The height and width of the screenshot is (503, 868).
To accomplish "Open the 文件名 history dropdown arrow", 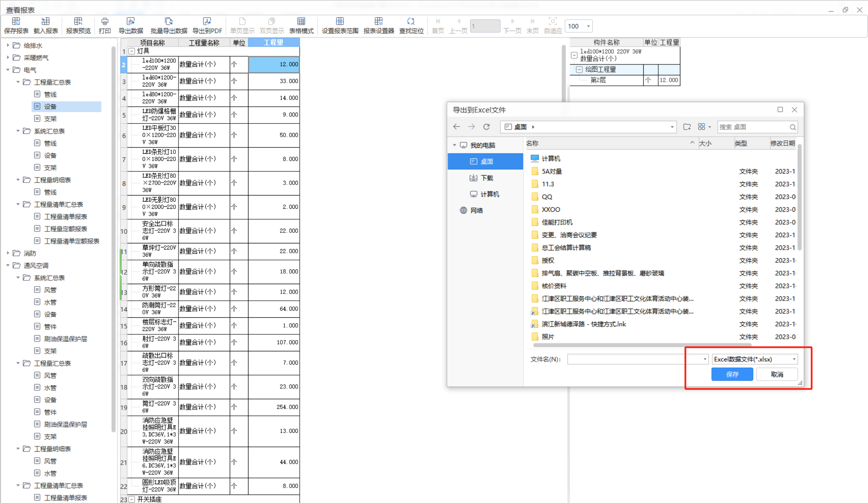I will pos(705,359).
